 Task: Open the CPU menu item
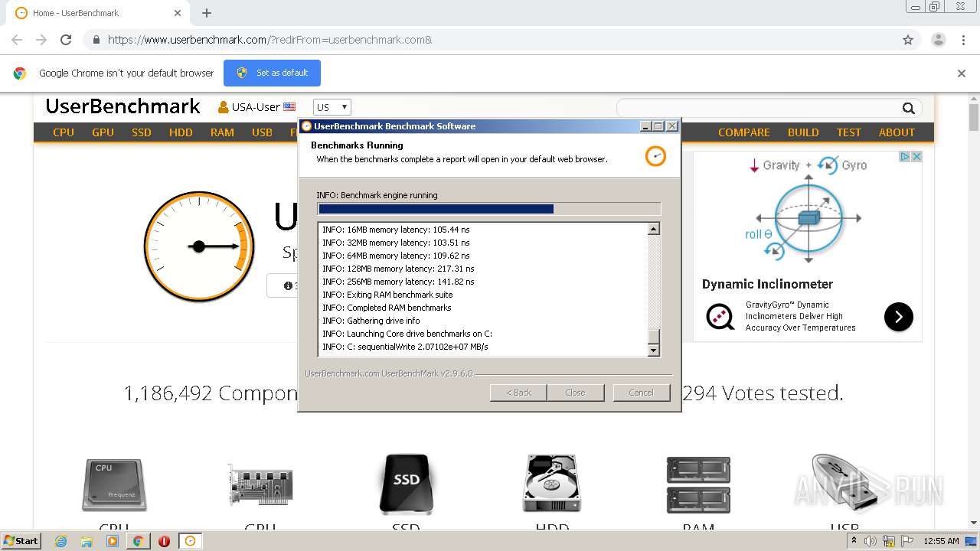click(64, 132)
